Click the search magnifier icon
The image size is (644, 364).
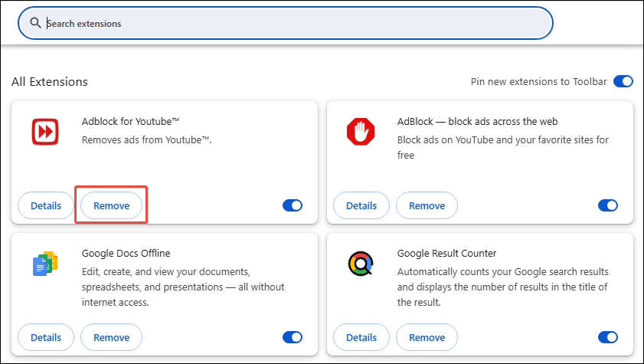pos(36,23)
